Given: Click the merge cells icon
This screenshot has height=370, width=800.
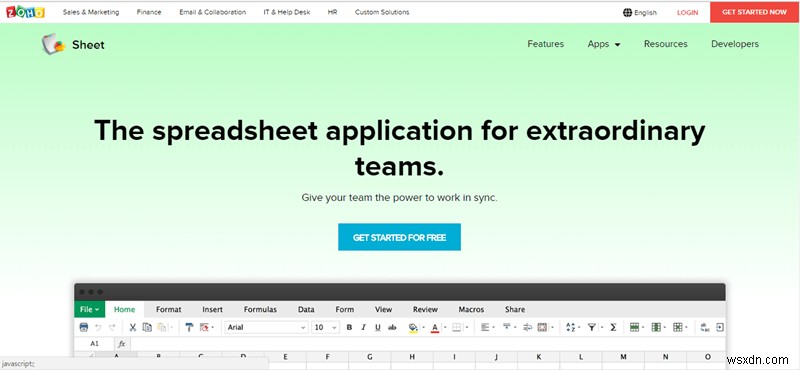Looking at the screenshot, I should click(542, 327).
